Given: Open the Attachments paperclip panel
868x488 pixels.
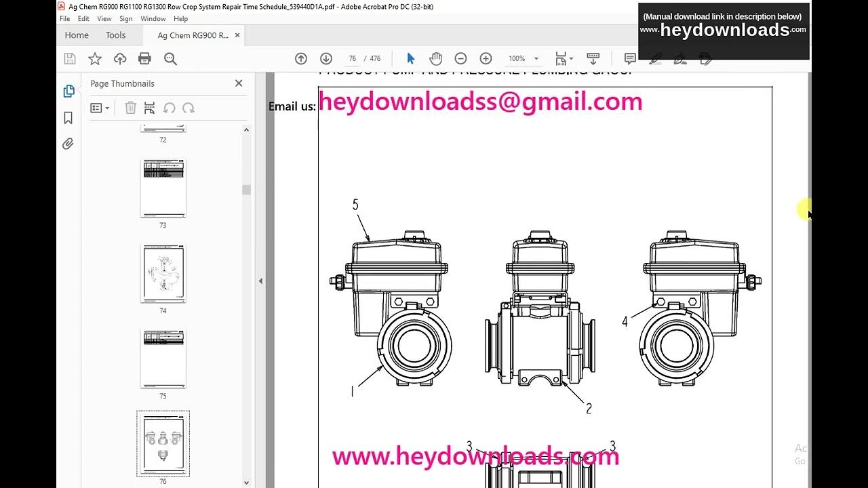Looking at the screenshot, I should coord(68,144).
